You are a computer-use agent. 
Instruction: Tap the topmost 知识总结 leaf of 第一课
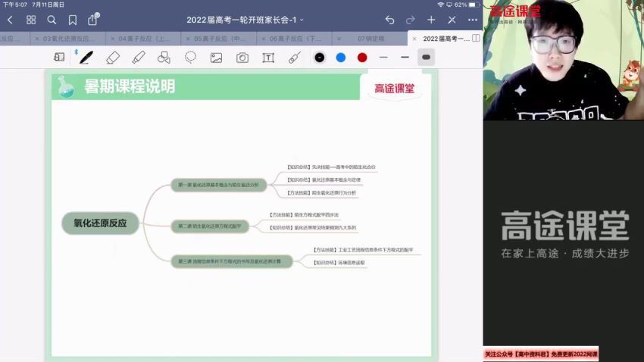331,167
